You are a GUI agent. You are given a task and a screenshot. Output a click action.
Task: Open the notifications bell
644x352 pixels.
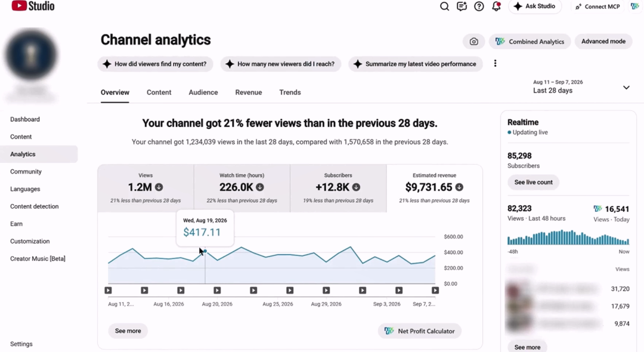496,6
